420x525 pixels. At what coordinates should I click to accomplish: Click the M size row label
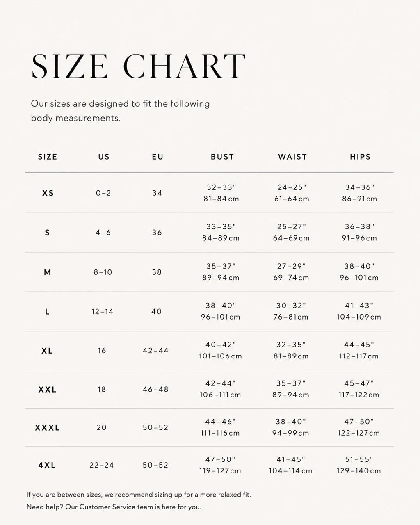48,272
